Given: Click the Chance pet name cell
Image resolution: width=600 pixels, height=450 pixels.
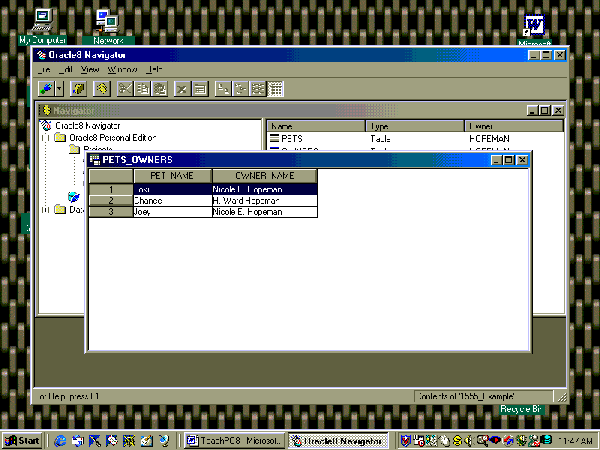Looking at the screenshot, I should (173, 201).
